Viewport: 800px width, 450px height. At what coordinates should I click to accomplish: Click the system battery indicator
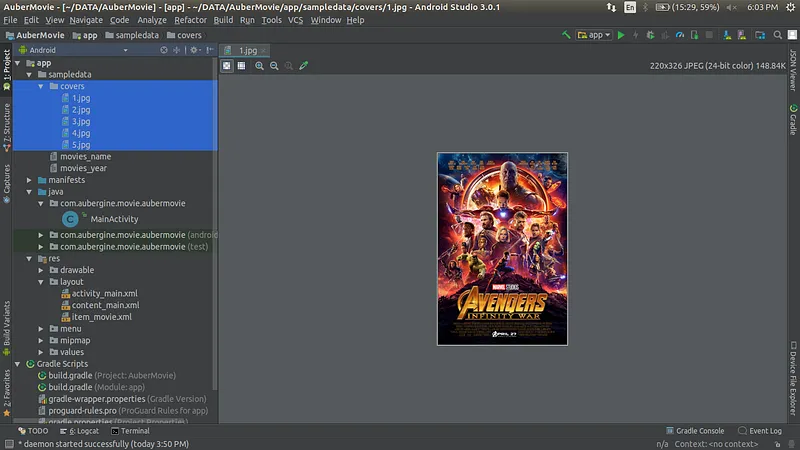click(x=687, y=7)
